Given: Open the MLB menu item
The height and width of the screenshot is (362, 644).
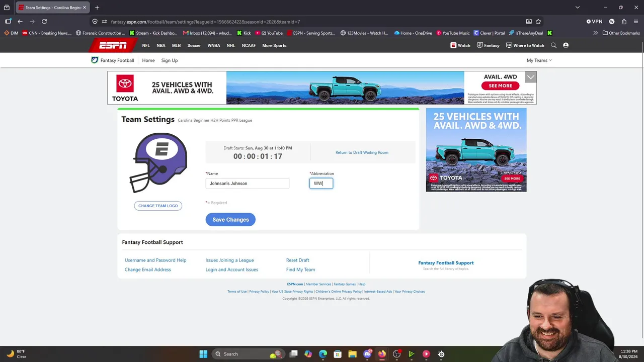Looking at the screenshot, I should [x=176, y=45].
